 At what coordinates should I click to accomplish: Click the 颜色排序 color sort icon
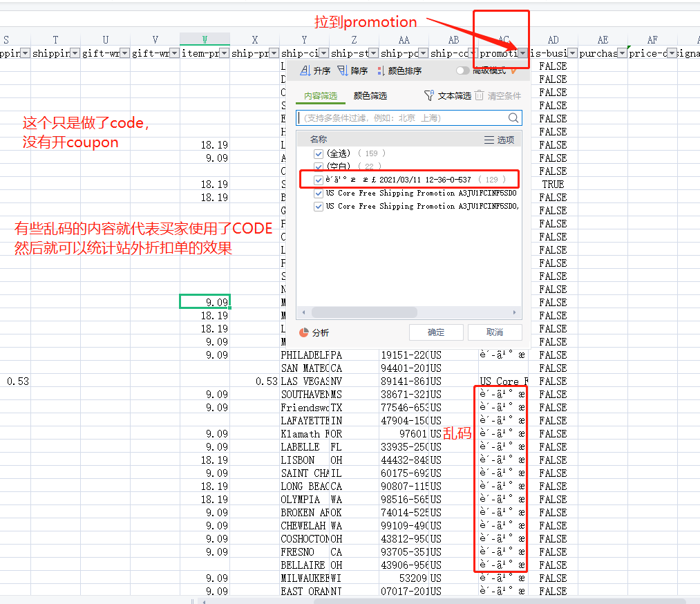click(x=381, y=70)
